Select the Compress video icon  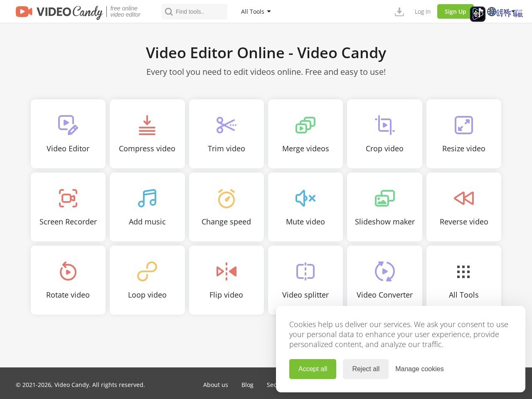[x=147, y=125]
